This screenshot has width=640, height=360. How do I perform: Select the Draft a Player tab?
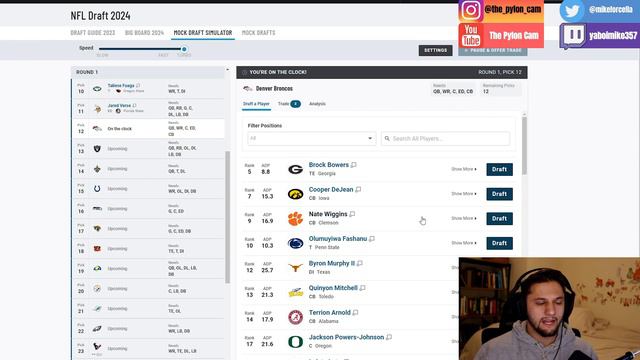click(x=256, y=104)
